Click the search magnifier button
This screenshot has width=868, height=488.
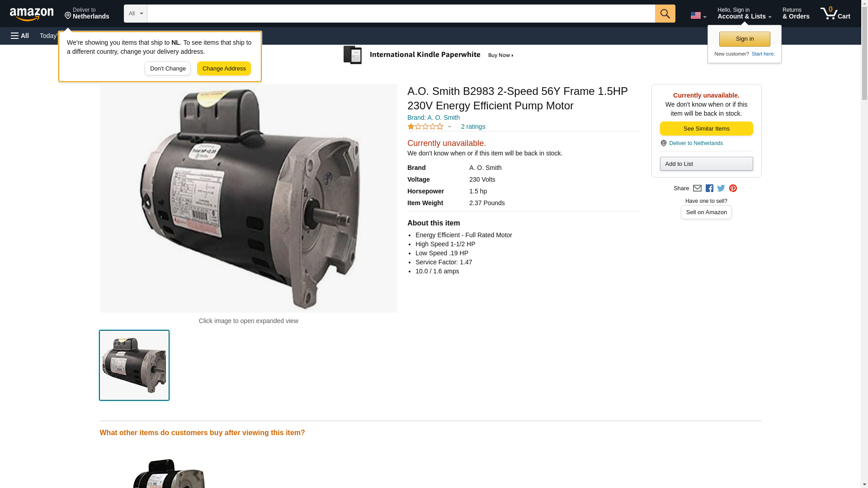click(x=665, y=14)
